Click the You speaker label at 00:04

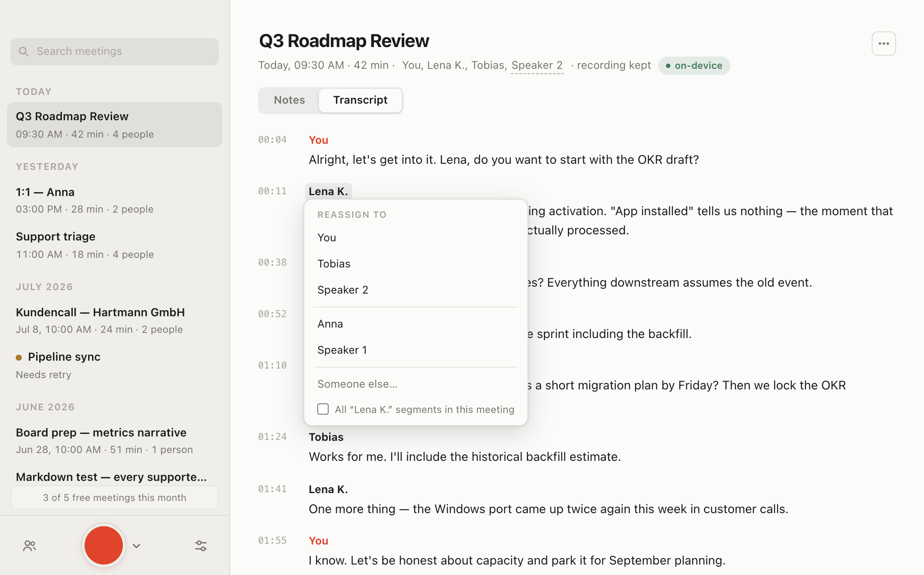click(x=318, y=140)
